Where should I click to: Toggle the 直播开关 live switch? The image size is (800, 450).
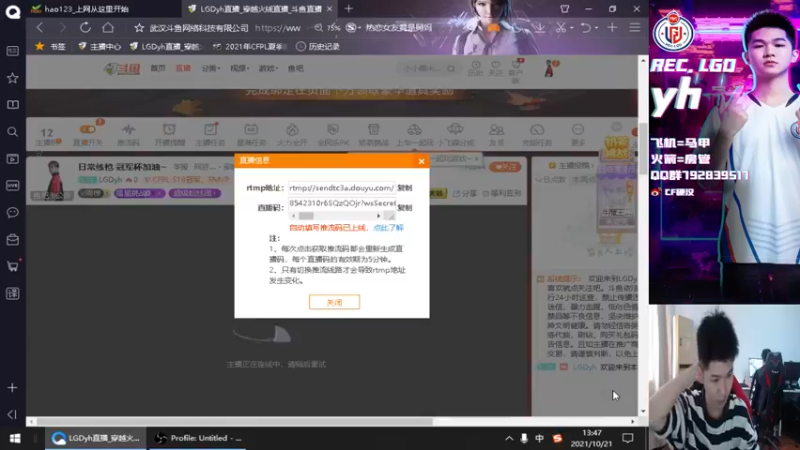click(x=88, y=135)
